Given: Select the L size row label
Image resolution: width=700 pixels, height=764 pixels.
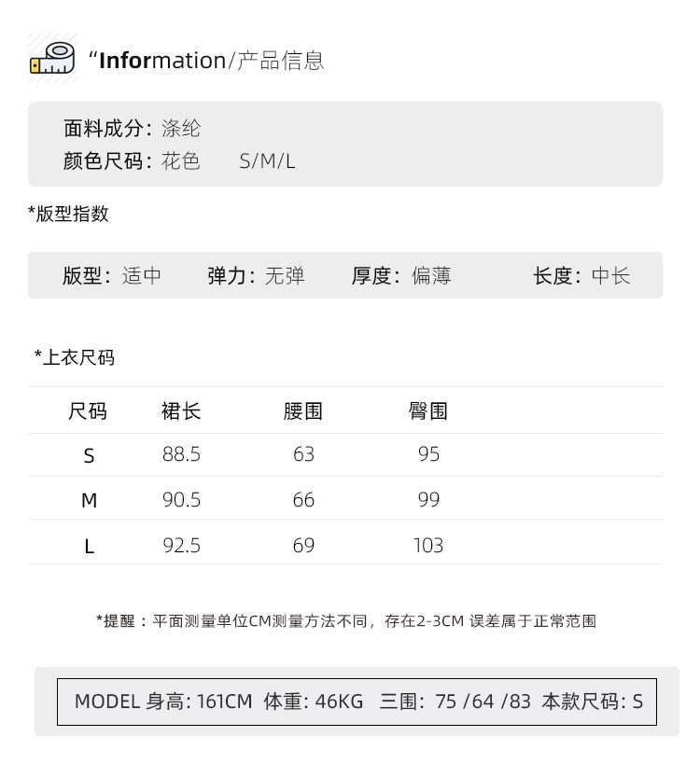Looking at the screenshot, I should (89, 546).
